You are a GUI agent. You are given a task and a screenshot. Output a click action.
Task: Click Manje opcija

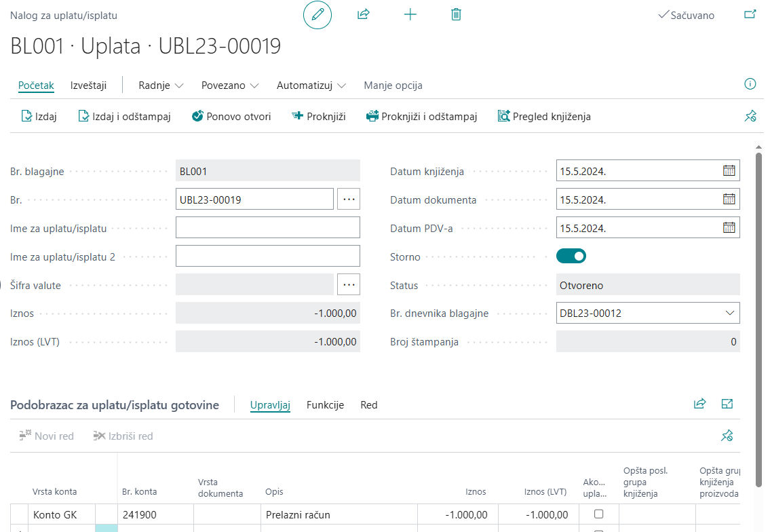pyautogui.click(x=393, y=85)
